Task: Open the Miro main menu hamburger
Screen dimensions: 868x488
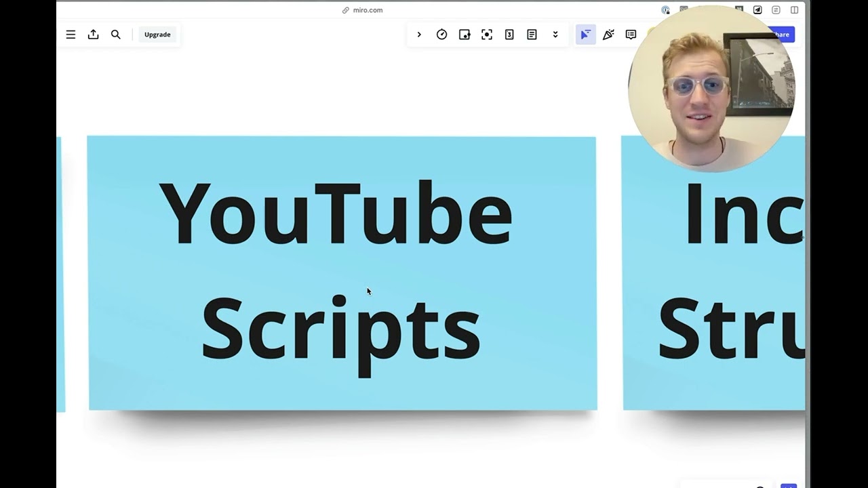Action: click(x=71, y=35)
